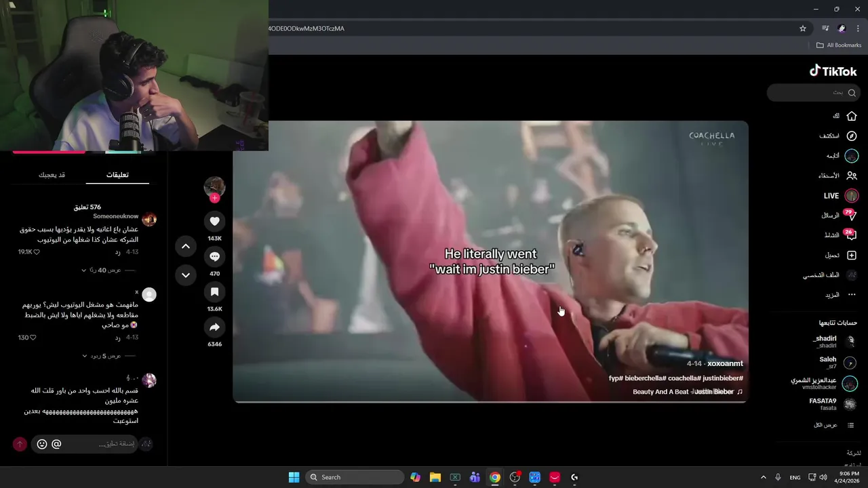Open the Windows Start menu

(294, 477)
